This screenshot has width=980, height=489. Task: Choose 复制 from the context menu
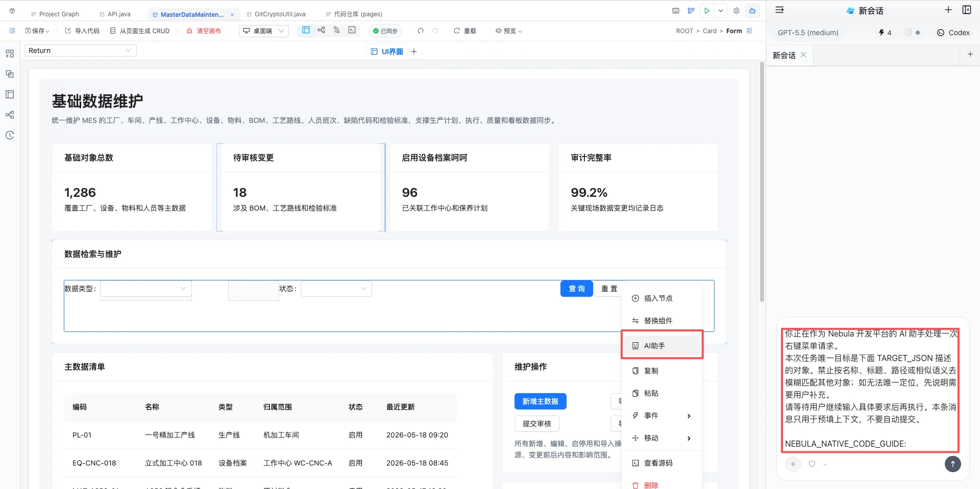661,371
